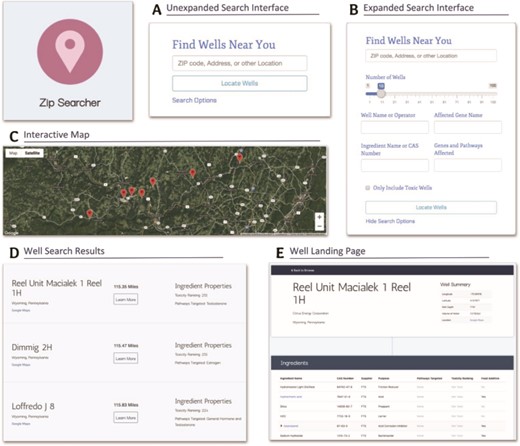Click Ingredient Properties heading for Dimmig 2H

click(x=203, y=345)
